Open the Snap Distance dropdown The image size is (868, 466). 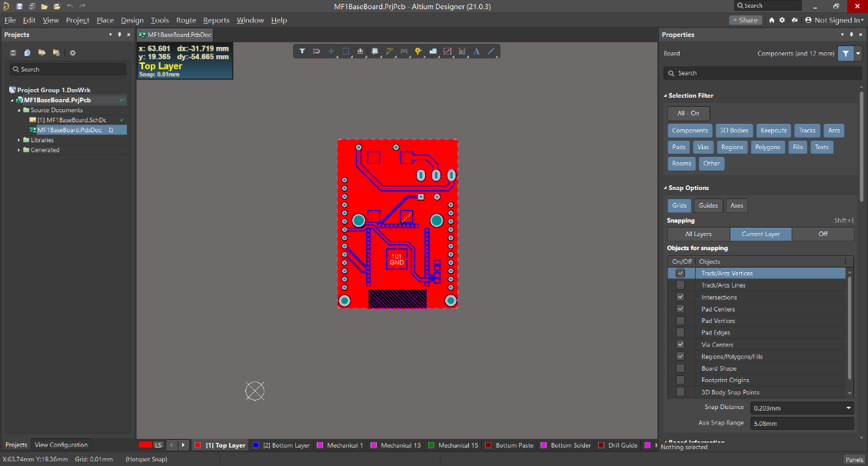tap(849, 408)
